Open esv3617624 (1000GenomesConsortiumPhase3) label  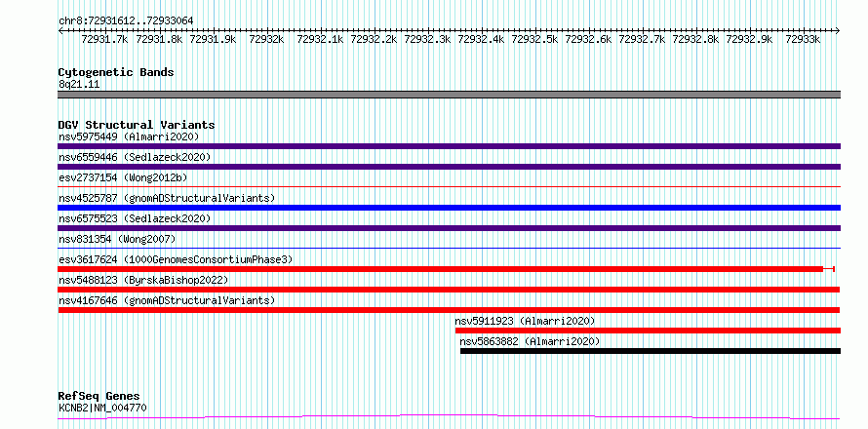(x=176, y=259)
